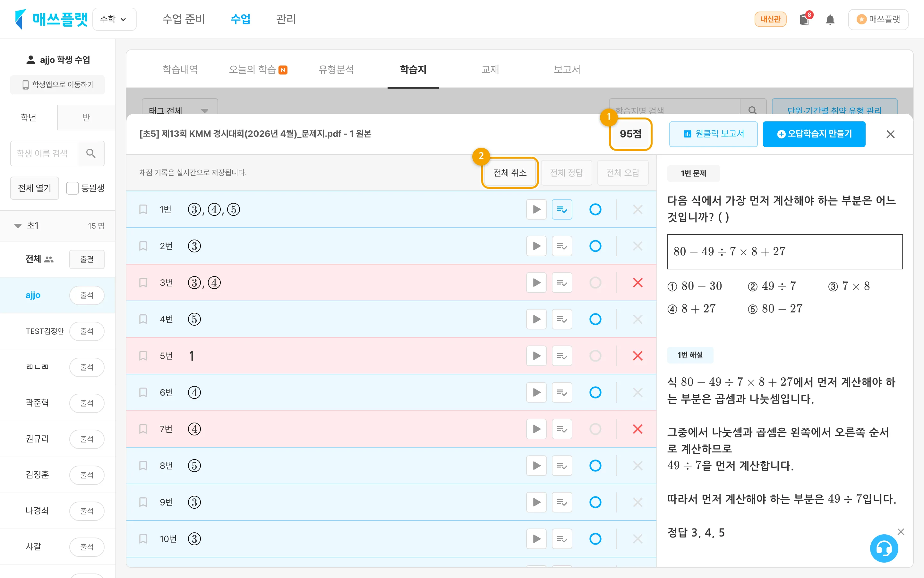The height and width of the screenshot is (578, 924).
Task: Open the notification bell
Action: tap(830, 20)
